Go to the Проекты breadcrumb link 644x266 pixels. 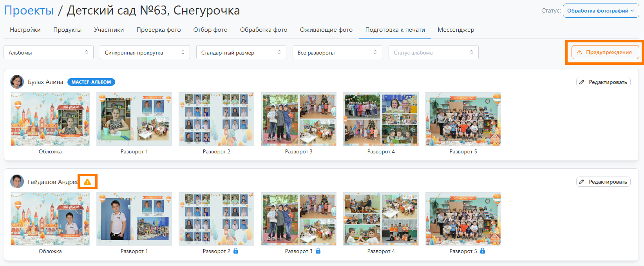pyautogui.click(x=29, y=11)
